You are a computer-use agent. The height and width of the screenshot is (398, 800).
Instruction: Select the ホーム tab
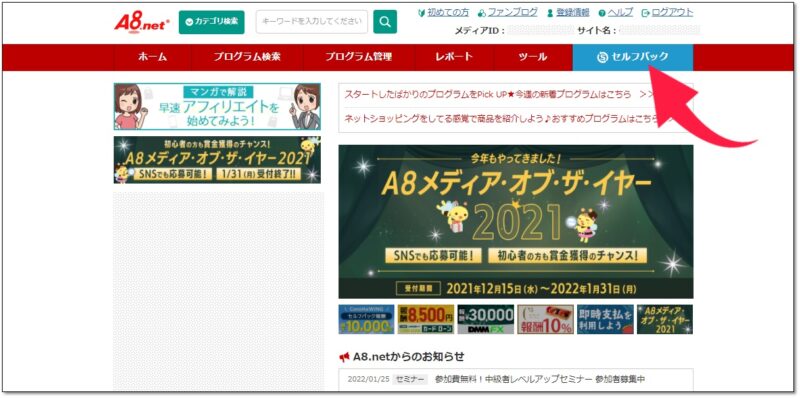point(152,57)
